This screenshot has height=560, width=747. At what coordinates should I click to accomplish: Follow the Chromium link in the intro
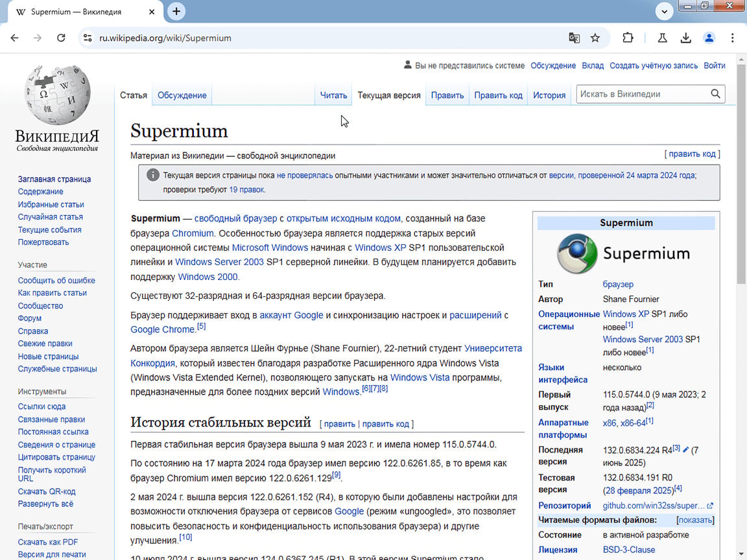coord(193,233)
